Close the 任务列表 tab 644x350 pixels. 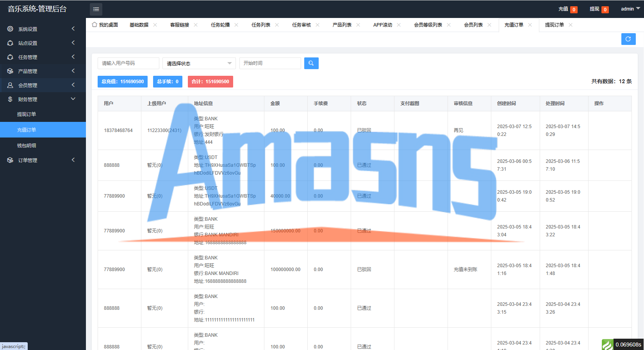pyautogui.click(x=277, y=25)
